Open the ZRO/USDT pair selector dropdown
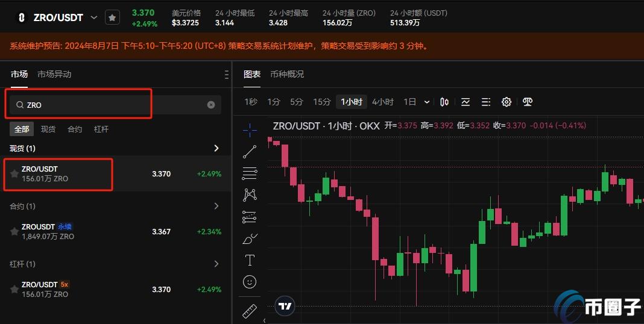The height and width of the screenshot is (324, 644). point(94,17)
